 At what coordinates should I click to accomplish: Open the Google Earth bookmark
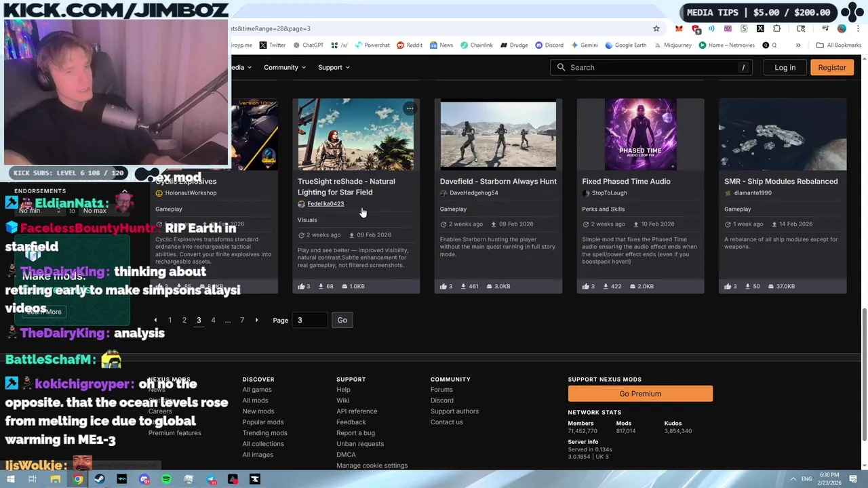[x=626, y=45]
